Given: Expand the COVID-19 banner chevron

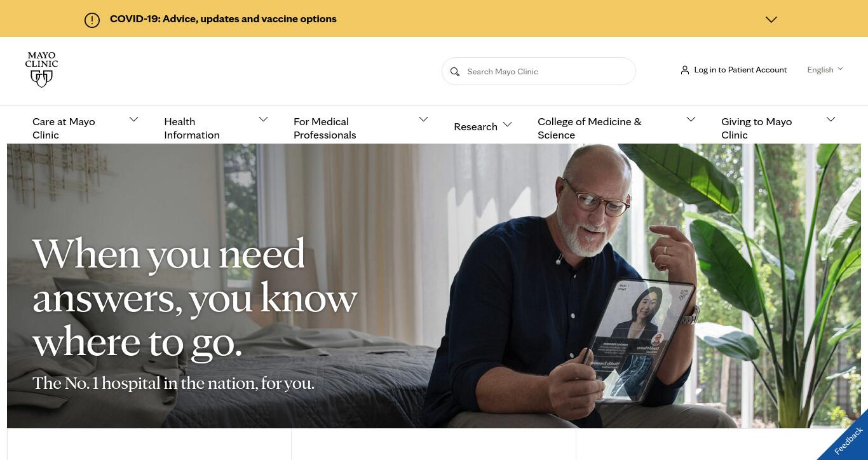Looking at the screenshot, I should [x=771, y=20].
